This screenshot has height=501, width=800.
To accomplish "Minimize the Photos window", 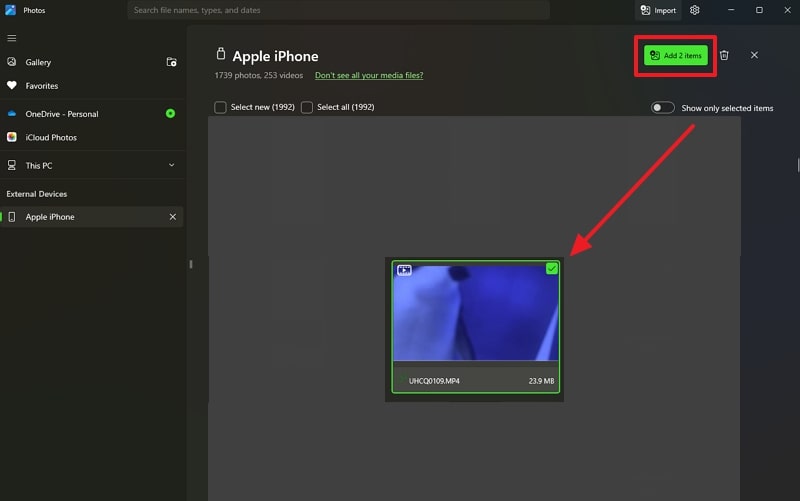I will point(731,10).
